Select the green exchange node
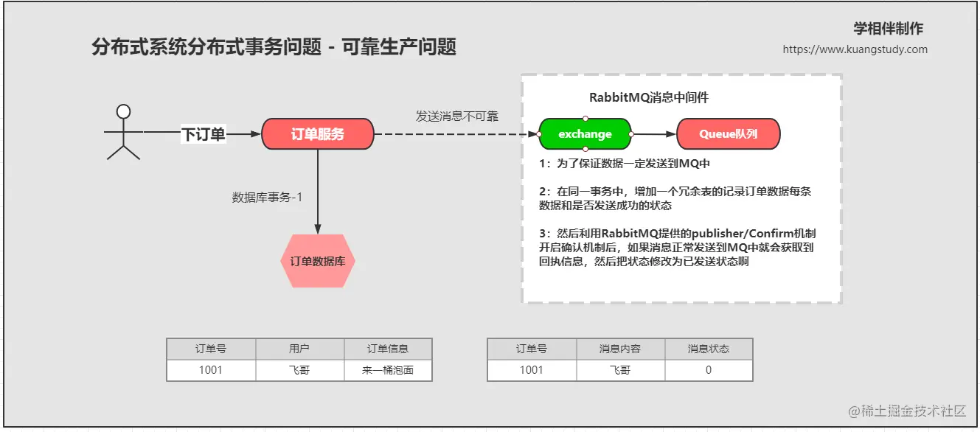Viewport: 980px width, 432px height. click(585, 134)
